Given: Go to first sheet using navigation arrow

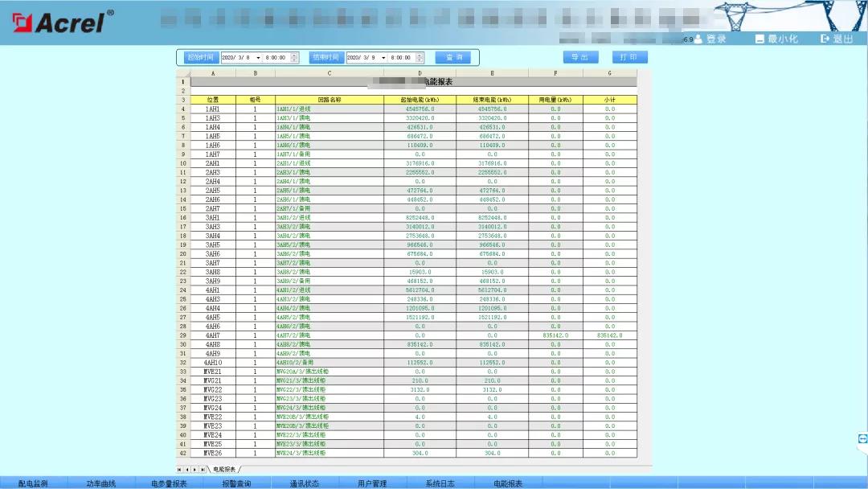Looking at the screenshot, I should [179, 469].
